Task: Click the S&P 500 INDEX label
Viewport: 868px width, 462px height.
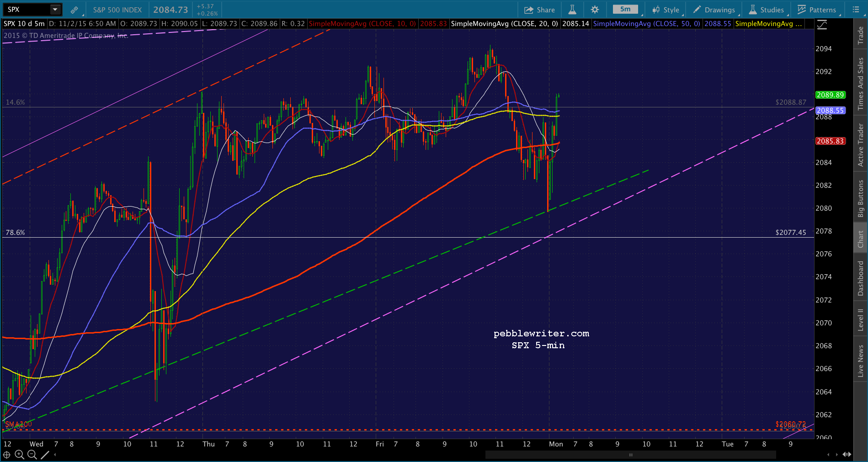Action: [x=117, y=10]
